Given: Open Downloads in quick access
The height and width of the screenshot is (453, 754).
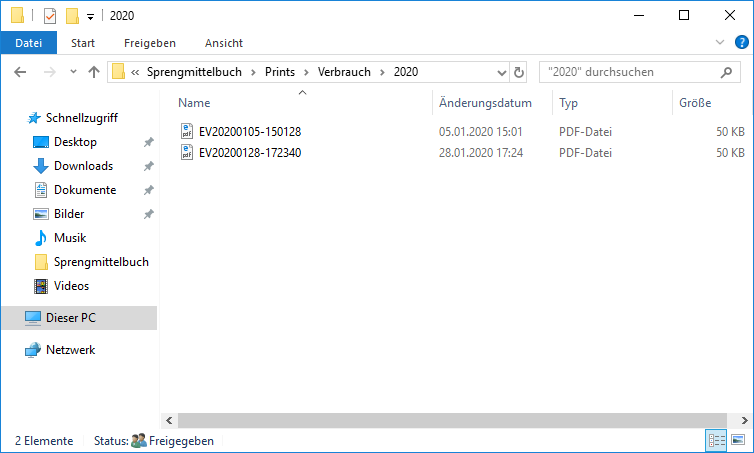Looking at the screenshot, I should click(x=83, y=166).
